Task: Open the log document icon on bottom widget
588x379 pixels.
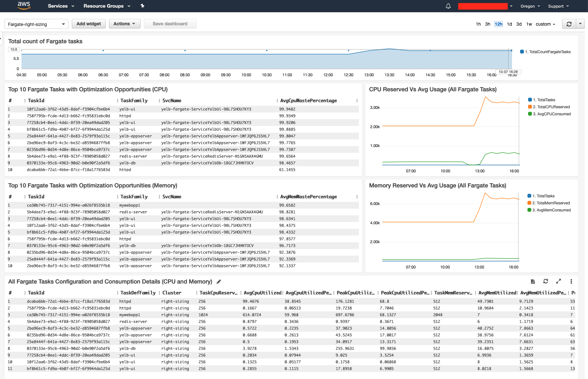Action: pyautogui.click(x=533, y=281)
